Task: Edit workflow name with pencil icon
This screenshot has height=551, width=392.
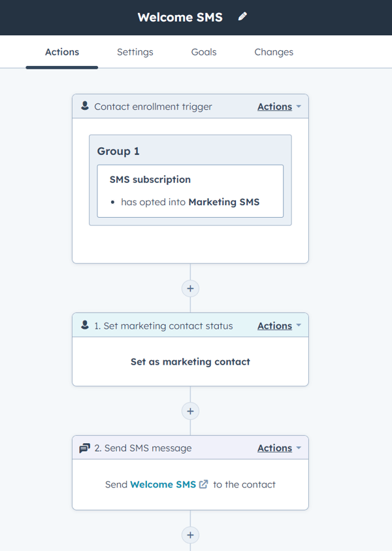Action: (x=242, y=16)
